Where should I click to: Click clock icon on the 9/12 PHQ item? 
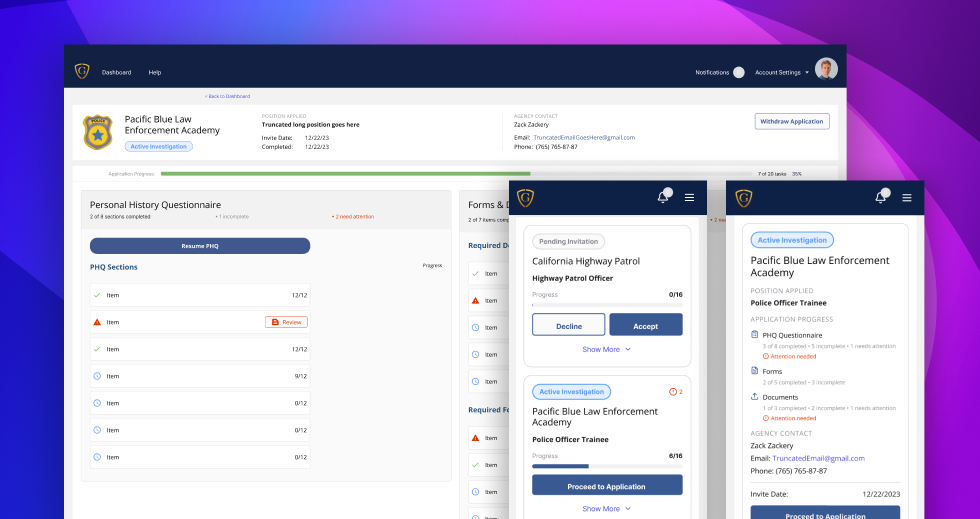point(97,376)
